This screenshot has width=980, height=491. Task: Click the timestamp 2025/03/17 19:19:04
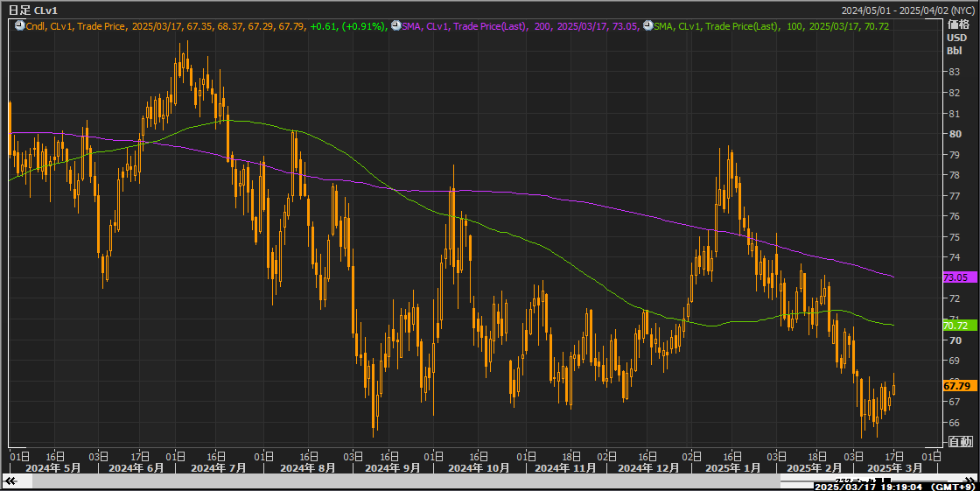pos(870,487)
